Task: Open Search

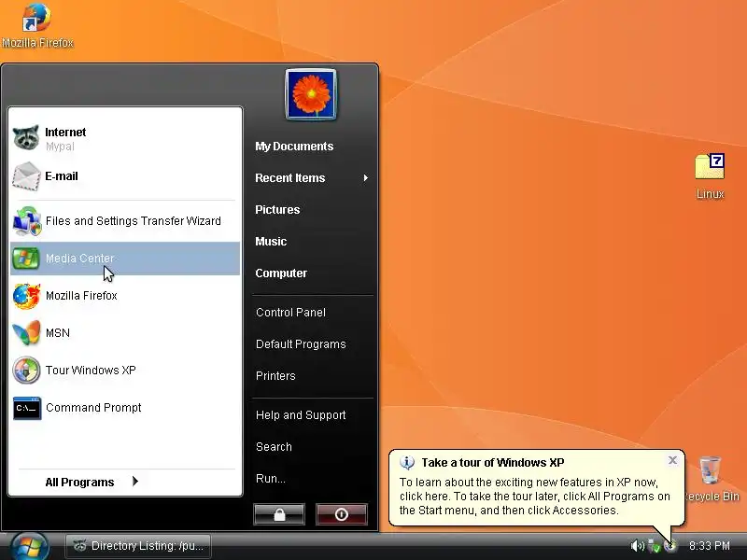Action: (x=274, y=447)
